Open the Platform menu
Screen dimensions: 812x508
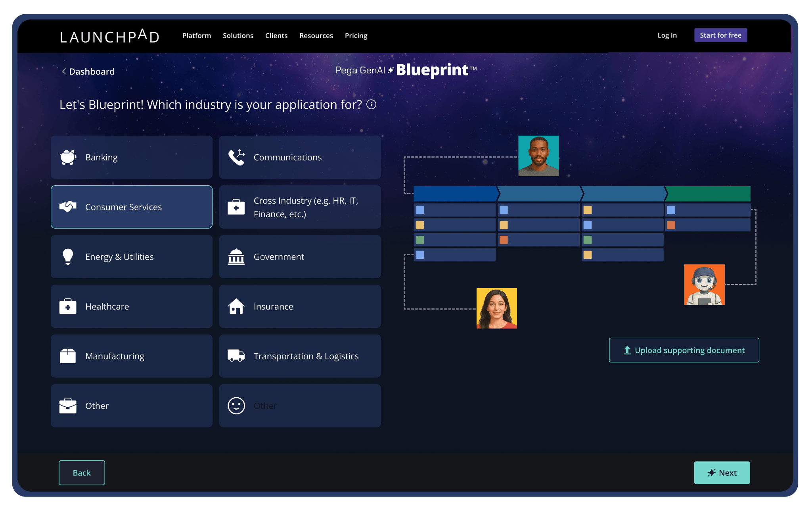click(x=197, y=35)
